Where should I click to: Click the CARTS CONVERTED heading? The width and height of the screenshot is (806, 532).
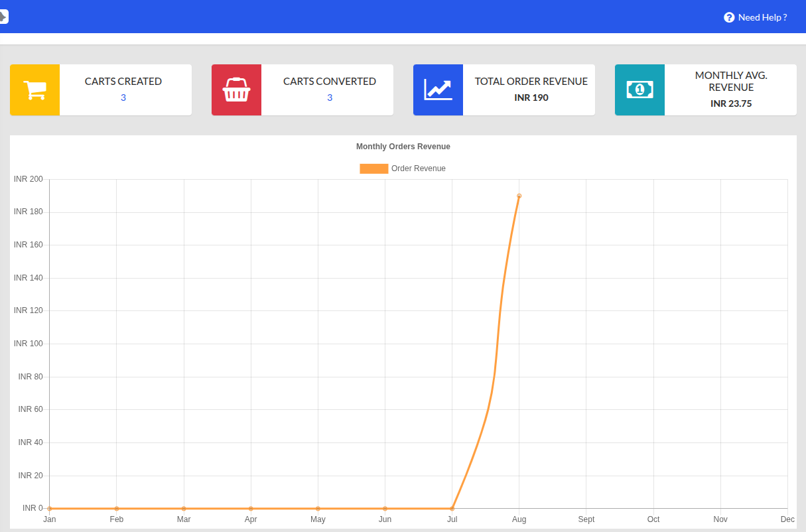click(330, 82)
